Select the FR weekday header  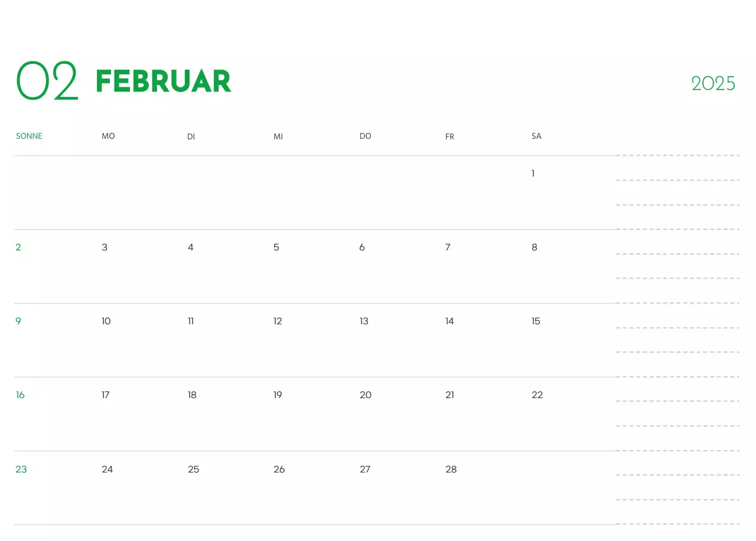tap(449, 137)
